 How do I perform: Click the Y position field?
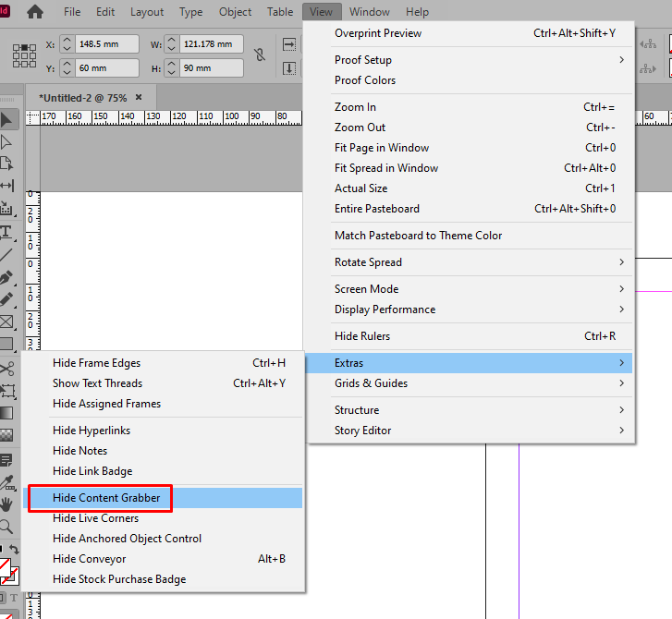tap(106, 68)
